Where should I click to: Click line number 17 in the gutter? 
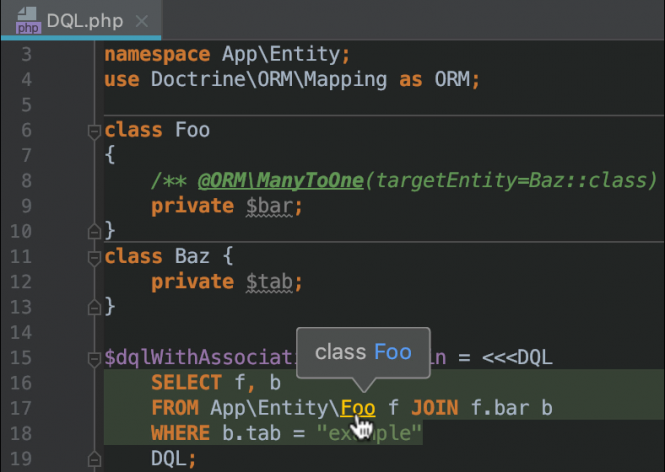[21, 408]
